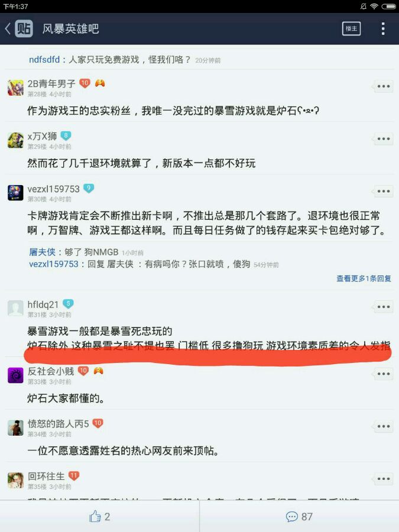The height and width of the screenshot is (532, 399).
Task: Open the 风暴英雄吧 forum title
Action: 70,29
